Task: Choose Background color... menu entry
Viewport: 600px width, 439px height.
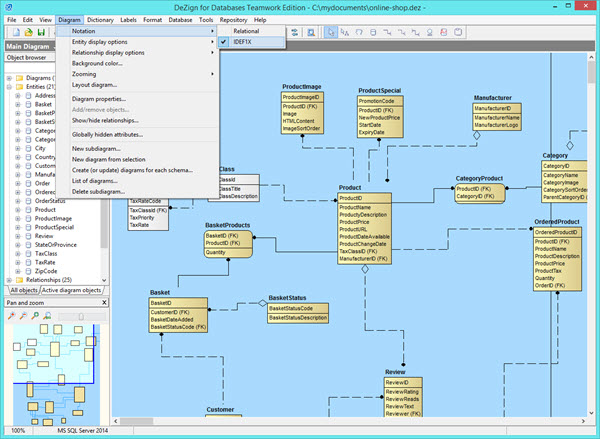Action: (x=137, y=63)
